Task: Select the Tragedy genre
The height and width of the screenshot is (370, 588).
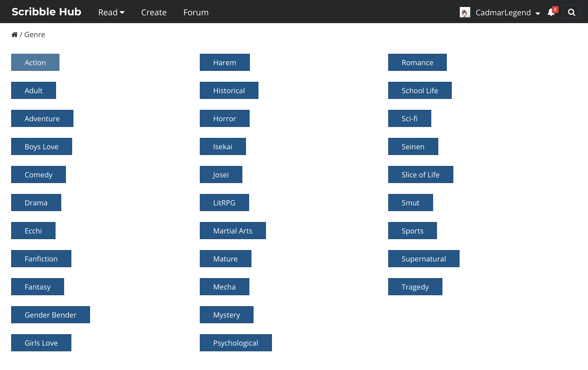Action: coord(415,287)
